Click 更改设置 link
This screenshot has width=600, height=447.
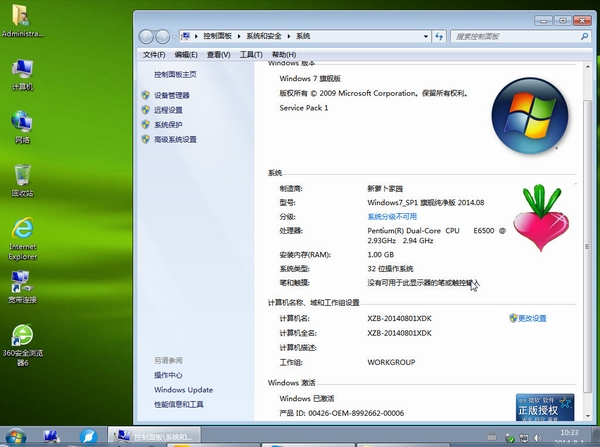click(532, 318)
